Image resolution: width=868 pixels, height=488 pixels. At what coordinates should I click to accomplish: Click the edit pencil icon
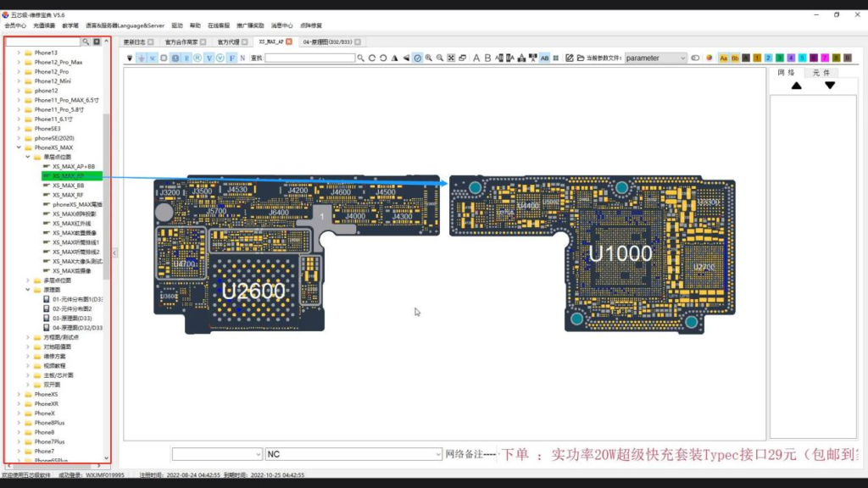tap(569, 58)
